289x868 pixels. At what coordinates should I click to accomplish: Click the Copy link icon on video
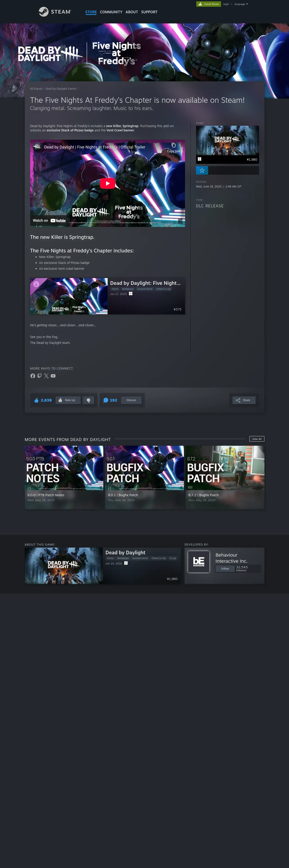click(x=174, y=148)
